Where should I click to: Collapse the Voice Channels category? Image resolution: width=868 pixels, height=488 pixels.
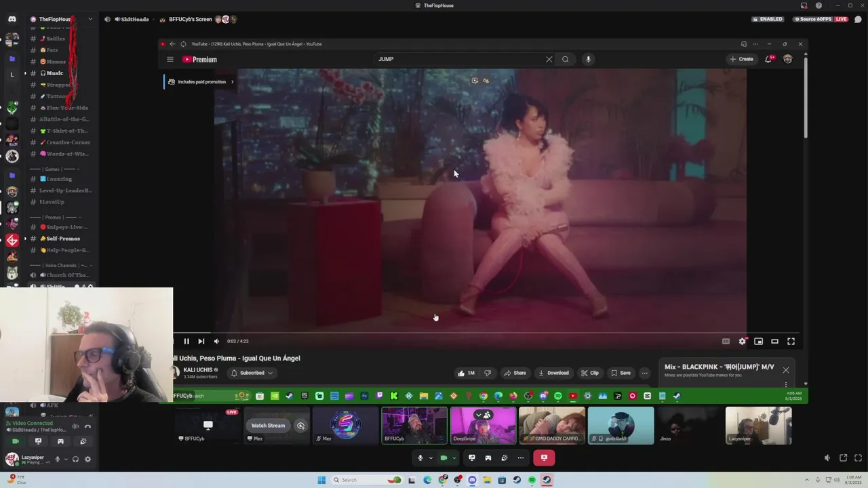pos(61,265)
